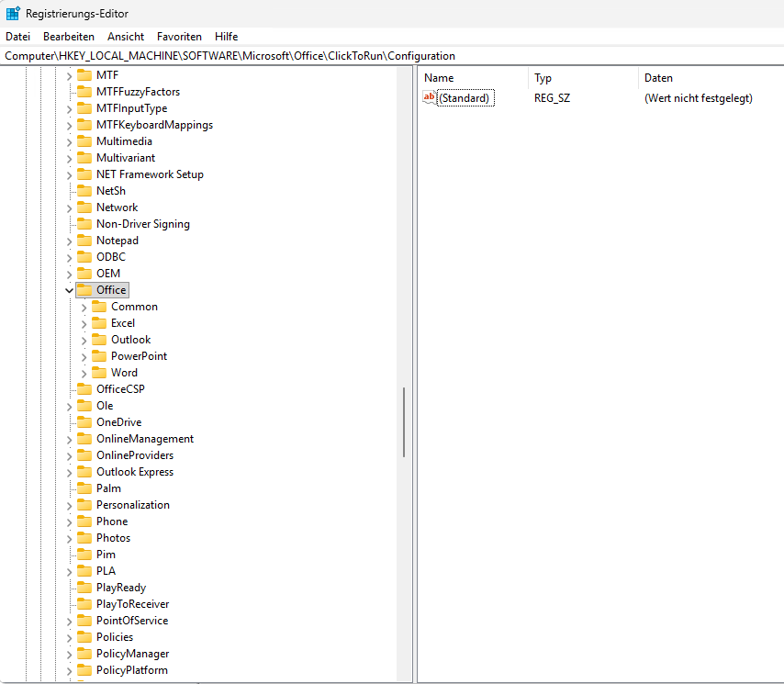Screen dimensions: 784x684
Task: Select the Multimedia folder icon
Action: (x=84, y=140)
